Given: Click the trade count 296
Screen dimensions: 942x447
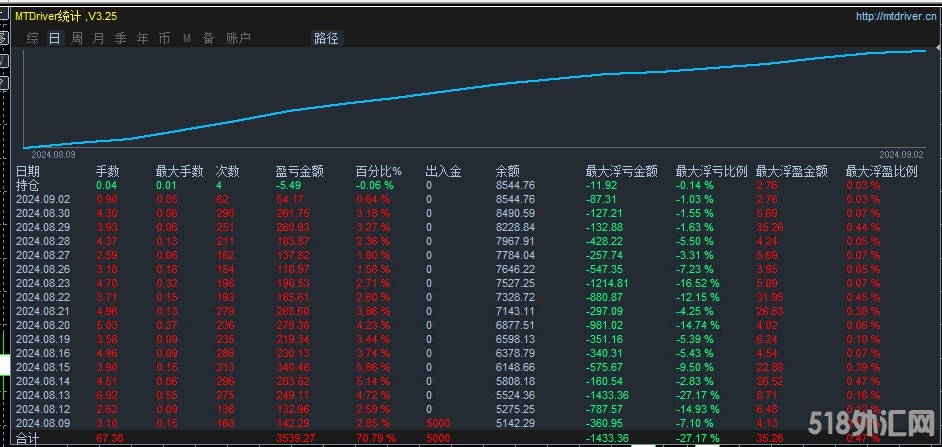Looking at the screenshot, I should pos(225,382).
